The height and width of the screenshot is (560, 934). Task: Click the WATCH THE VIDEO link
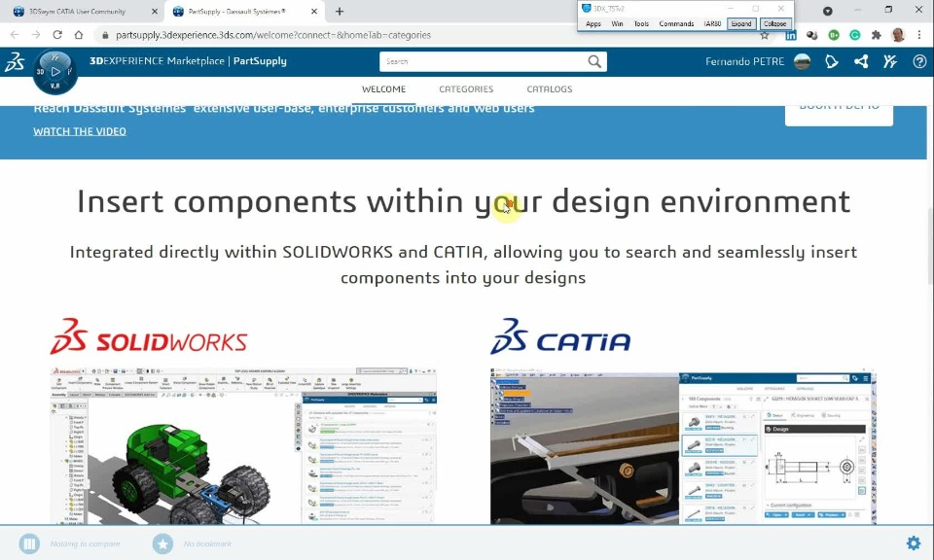(80, 131)
